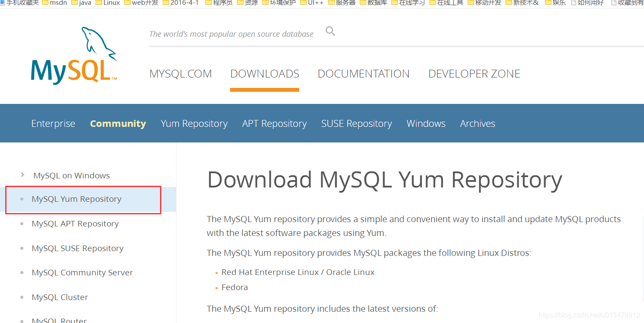Open APT Repository in the blue bar

tap(275, 123)
